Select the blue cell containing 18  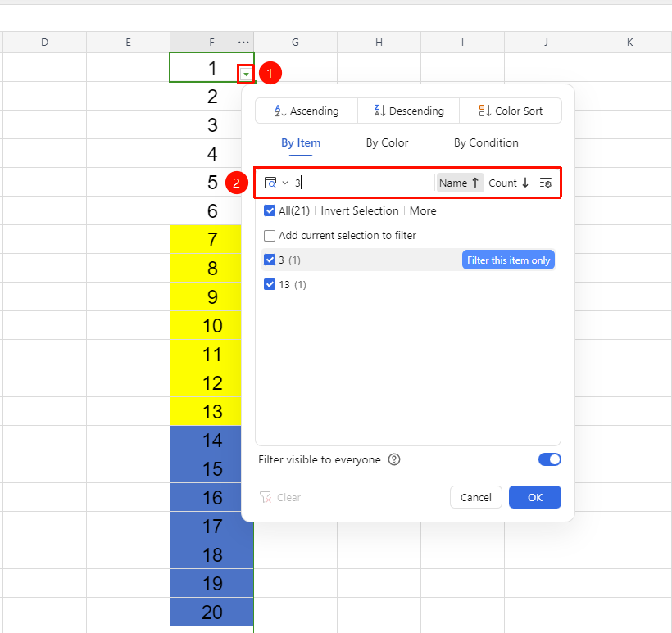(x=212, y=555)
